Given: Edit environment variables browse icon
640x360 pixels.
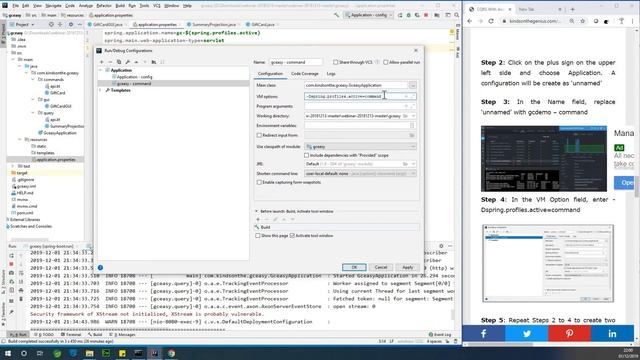Looking at the screenshot, I should coord(412,125).
